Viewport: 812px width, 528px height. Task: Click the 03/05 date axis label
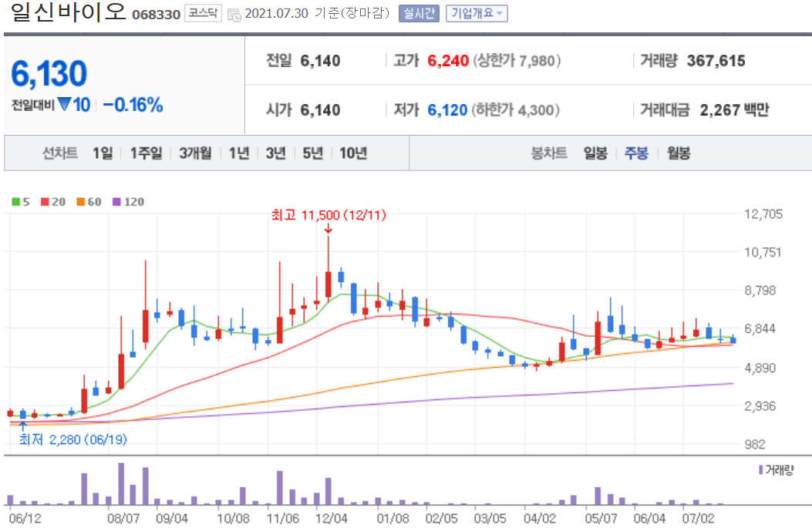[x=490, y=518]
